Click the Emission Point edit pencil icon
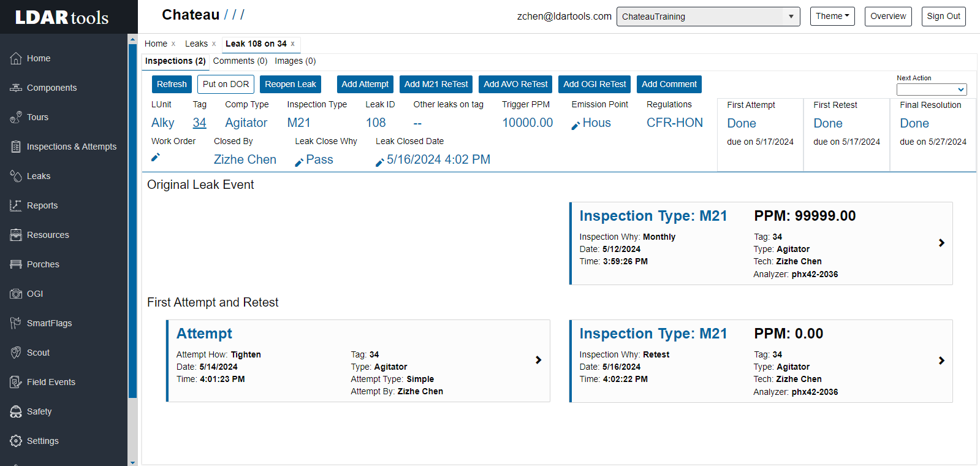The image size is (980, 466). tap(575, 126)
